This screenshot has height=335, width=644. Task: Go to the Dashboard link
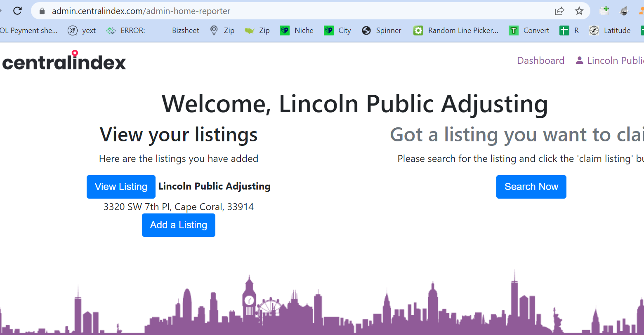[540, 61]
